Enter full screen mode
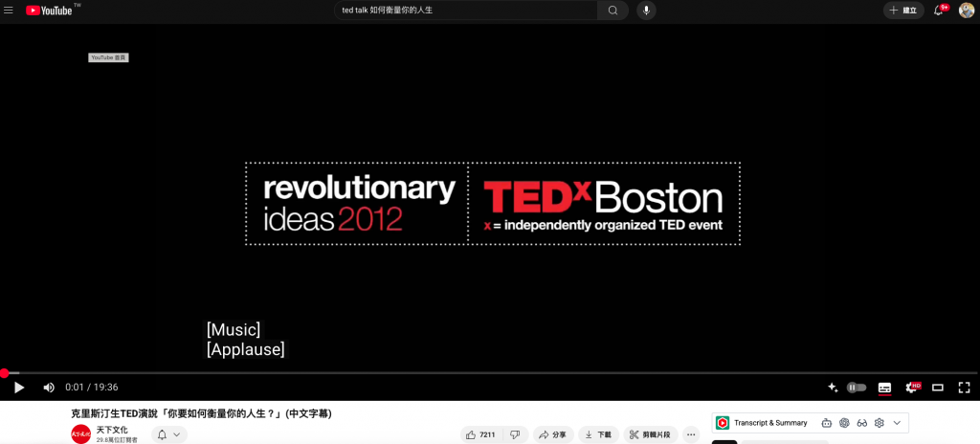 pos(965,388)
